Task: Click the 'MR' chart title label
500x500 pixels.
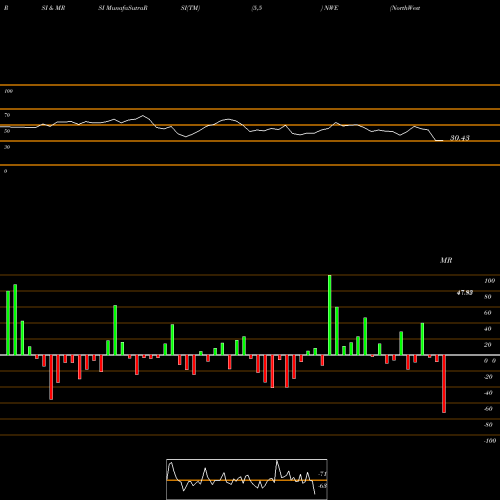Action: tap(446, 260)
